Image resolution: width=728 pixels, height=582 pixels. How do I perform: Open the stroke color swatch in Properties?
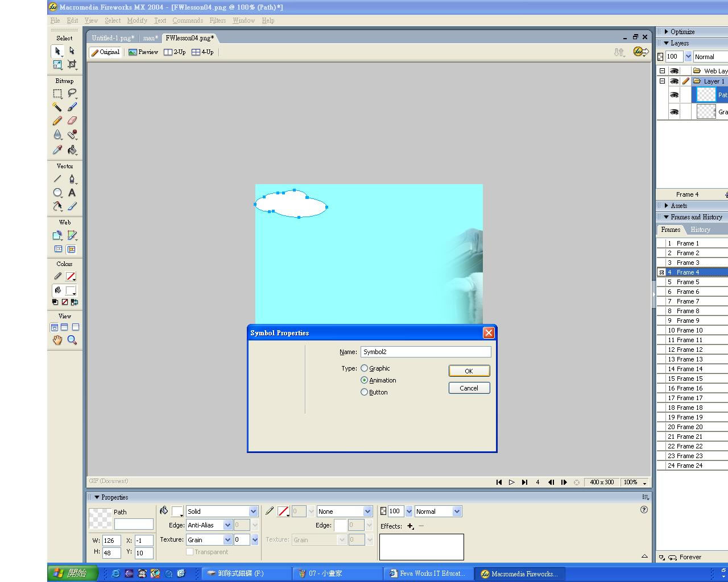pos(283,512)
